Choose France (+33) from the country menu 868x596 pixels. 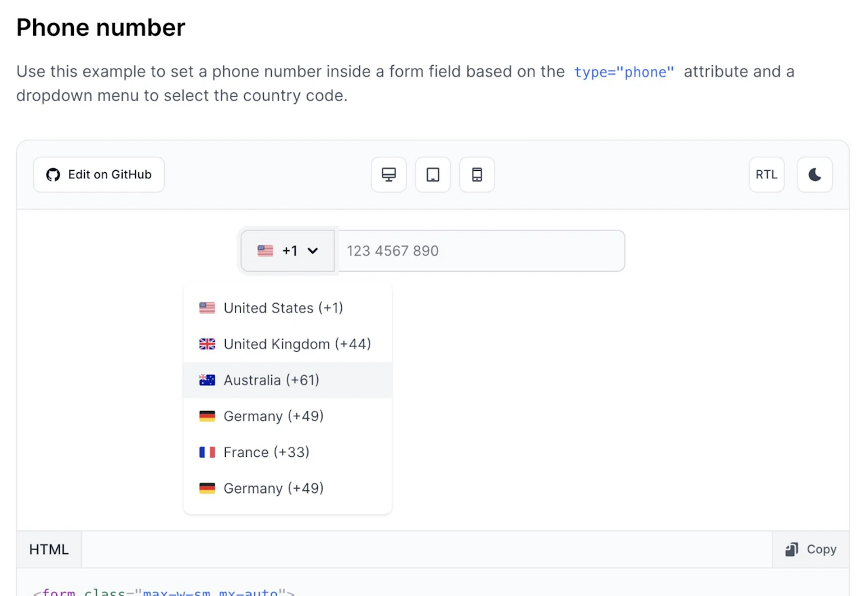tap(266, 452)
